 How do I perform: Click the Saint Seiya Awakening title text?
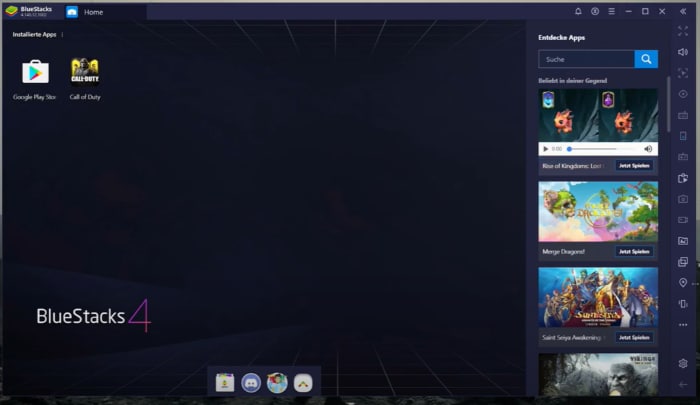click(x=572, y=338)
